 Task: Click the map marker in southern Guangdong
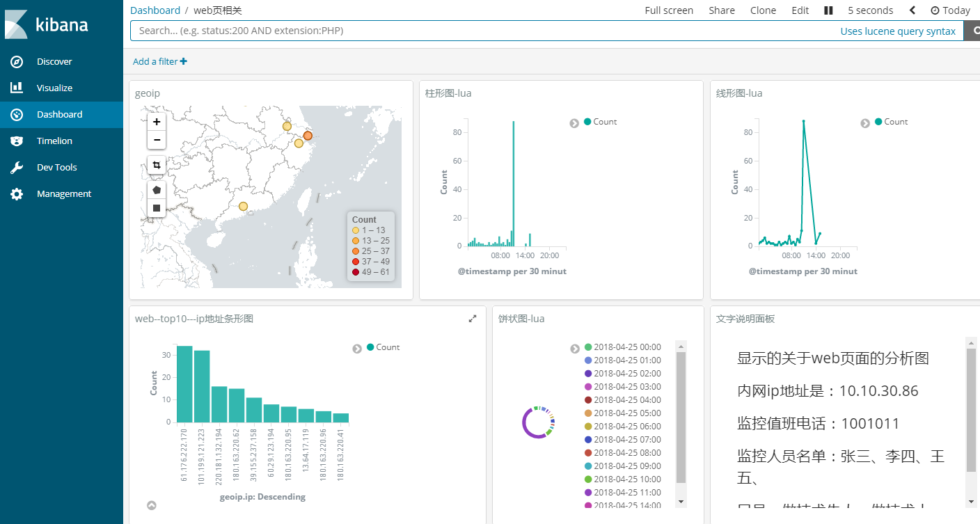click(x=243, y=207)
